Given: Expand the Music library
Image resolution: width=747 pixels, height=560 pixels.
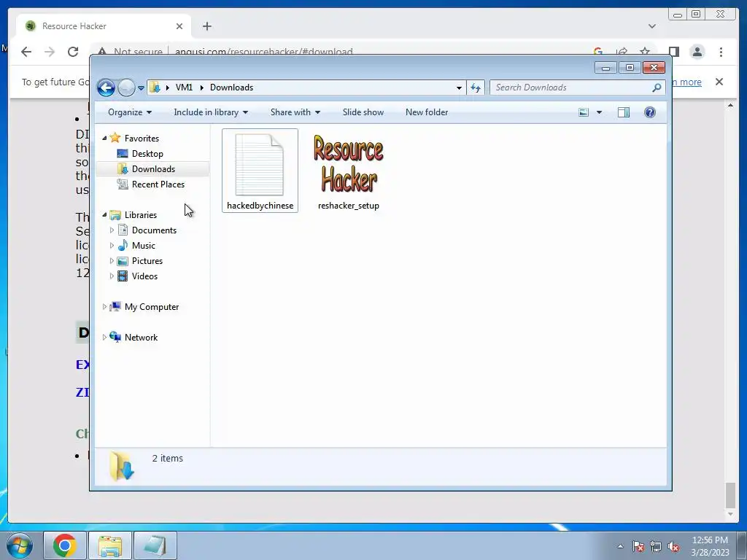Looking at the screenshot, I should 112,246.
